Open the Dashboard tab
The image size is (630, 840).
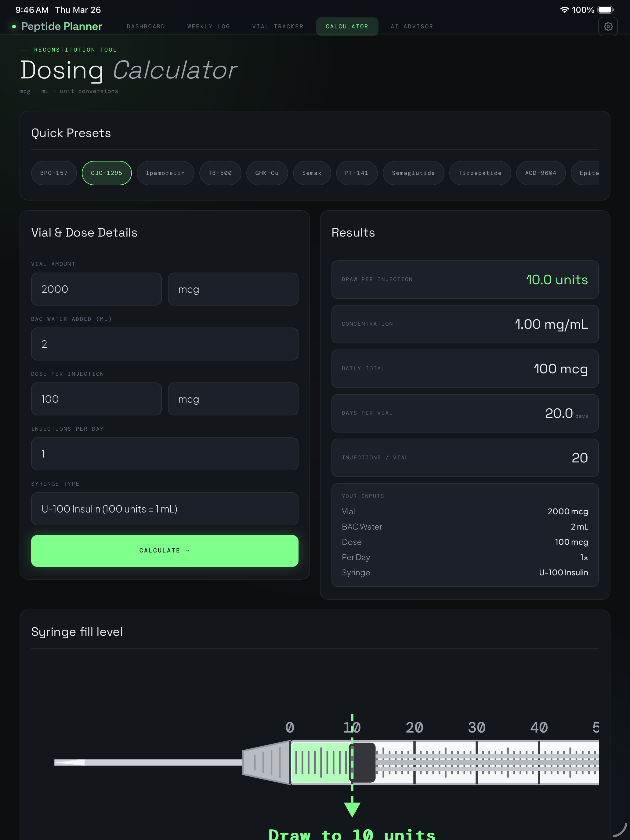146,27
